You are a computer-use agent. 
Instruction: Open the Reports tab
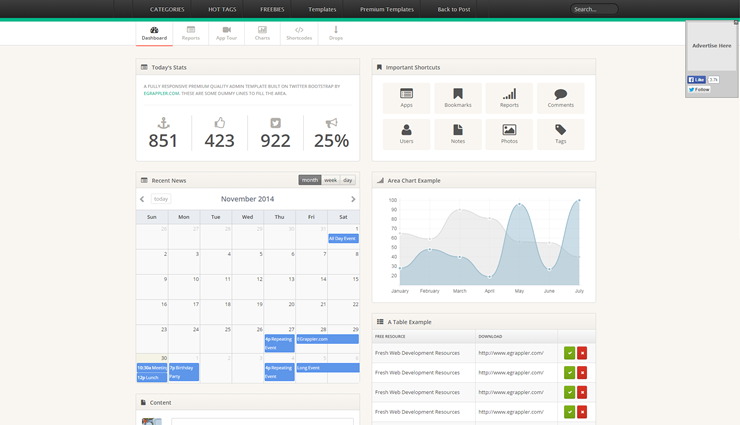[x=191, y=33]
